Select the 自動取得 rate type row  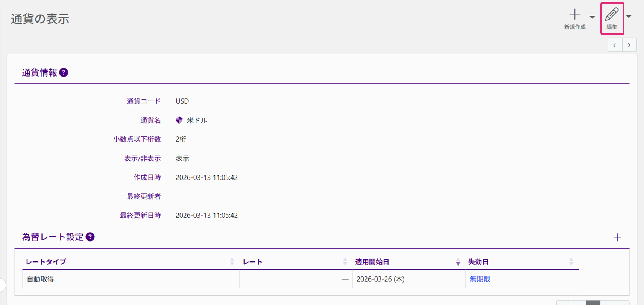(41, 279)
